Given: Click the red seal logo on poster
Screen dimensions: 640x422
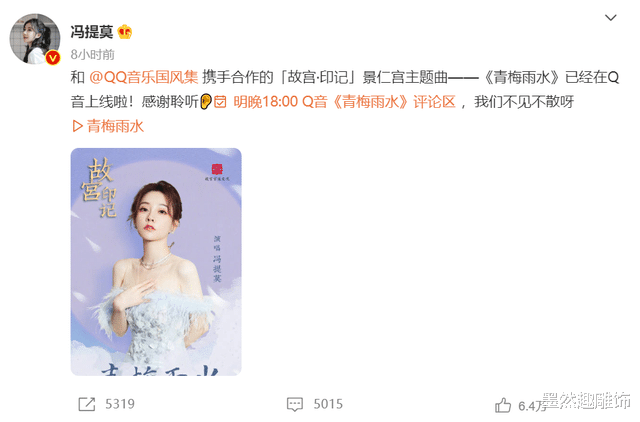Looking at the screenshot, I should (217, 169).
